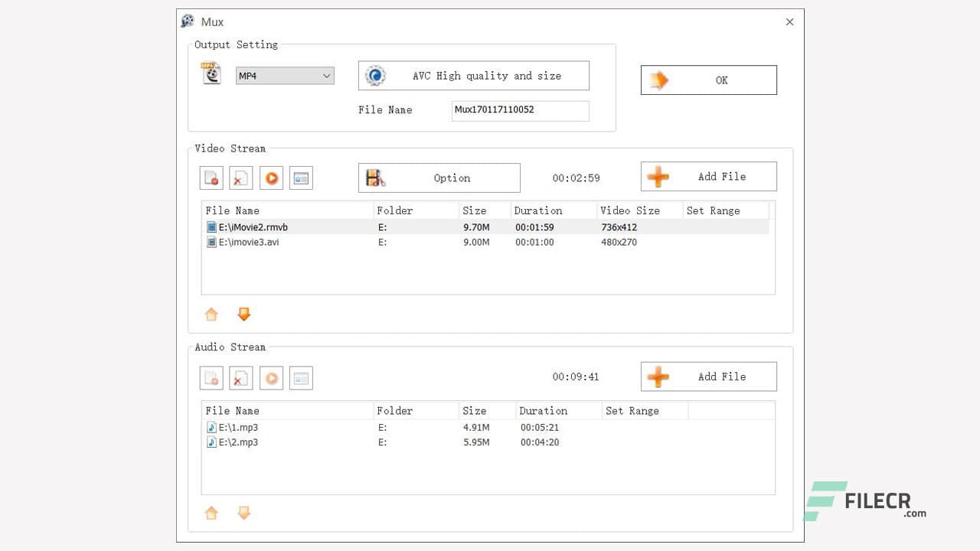Viewport: 980px width, 551px height.
Task: Open audio file properties panel icon
Action: click(301, 377)
